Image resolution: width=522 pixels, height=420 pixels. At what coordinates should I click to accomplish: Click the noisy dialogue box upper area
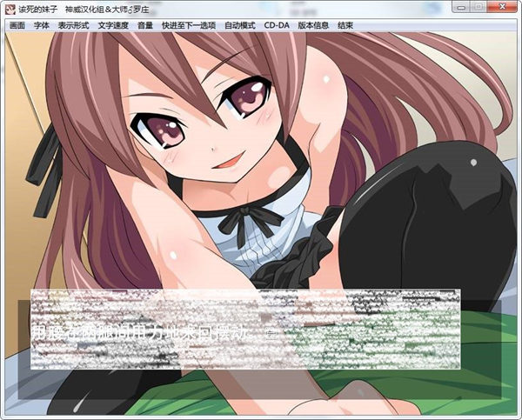244,306
